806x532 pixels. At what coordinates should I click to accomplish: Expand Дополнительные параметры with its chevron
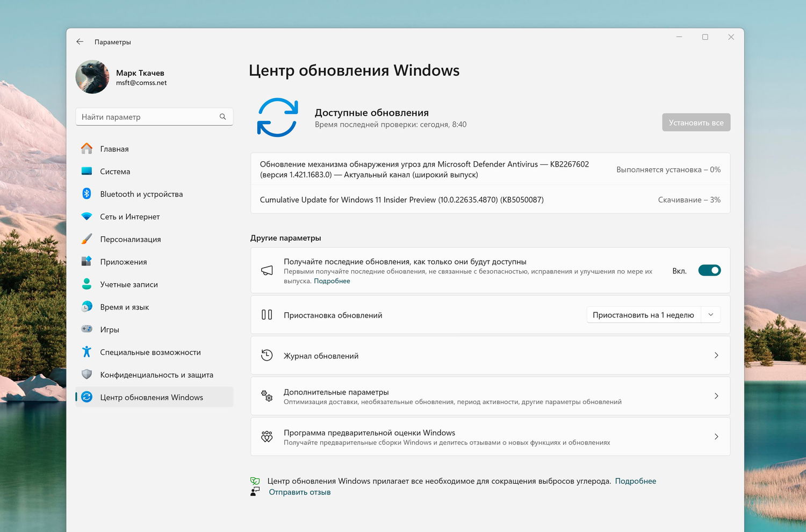point(716,396)
